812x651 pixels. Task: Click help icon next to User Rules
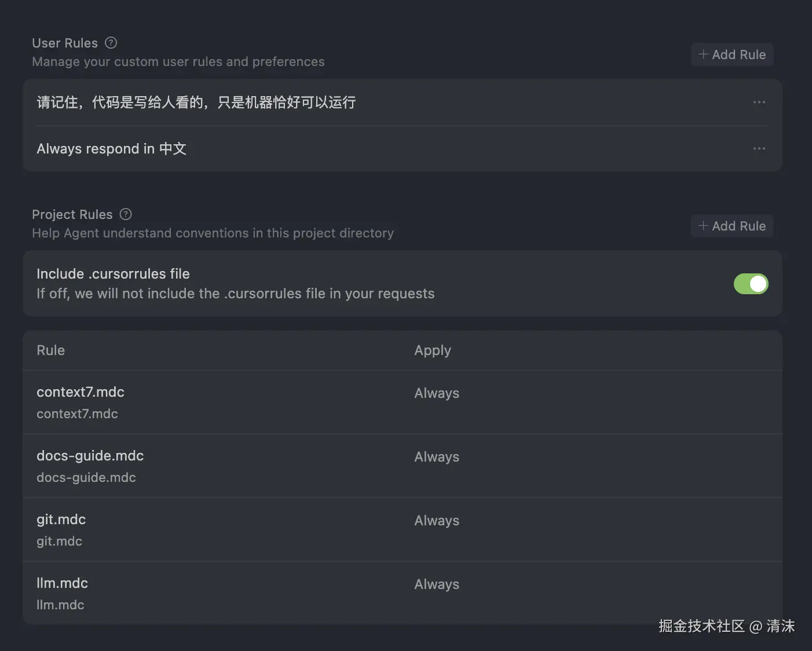(x=111, y=43)
